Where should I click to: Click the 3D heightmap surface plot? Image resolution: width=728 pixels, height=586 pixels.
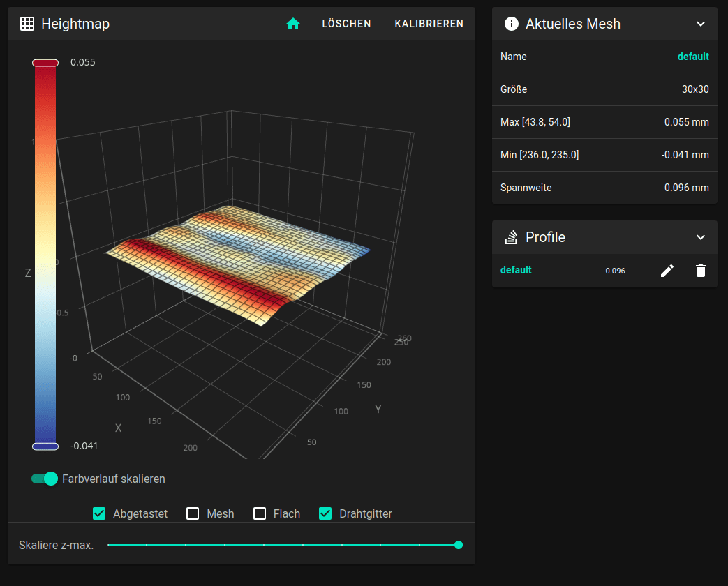[x=238, y=264]
